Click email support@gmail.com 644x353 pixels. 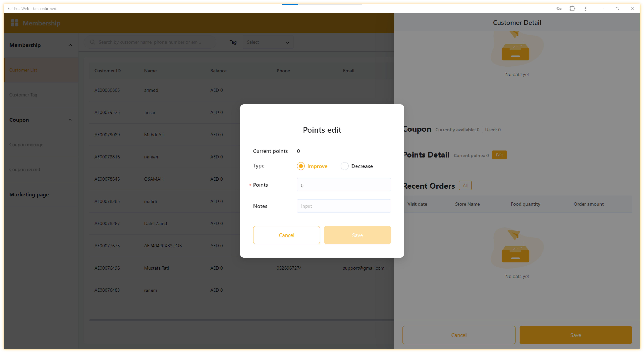(363, 268)
